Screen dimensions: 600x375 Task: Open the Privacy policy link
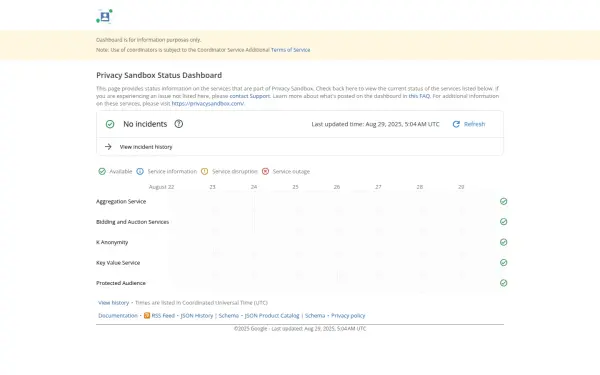(348, 316)
